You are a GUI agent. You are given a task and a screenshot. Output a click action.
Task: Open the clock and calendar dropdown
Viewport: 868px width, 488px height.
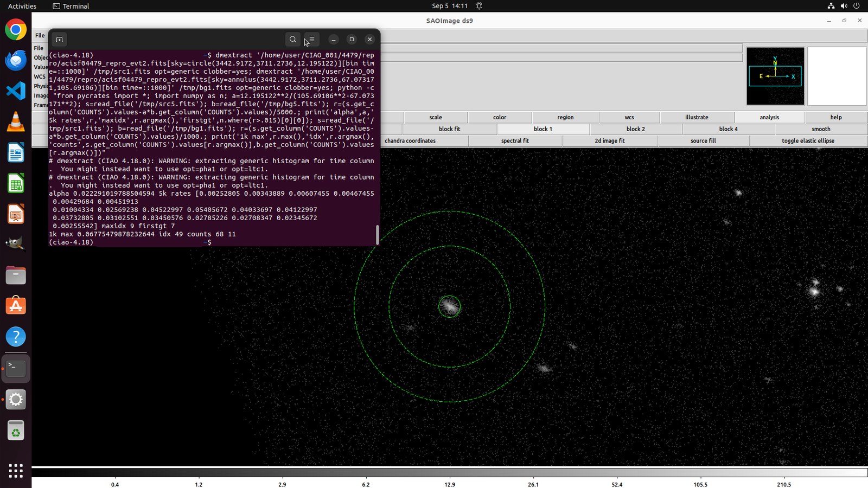(x=450, y=6)
